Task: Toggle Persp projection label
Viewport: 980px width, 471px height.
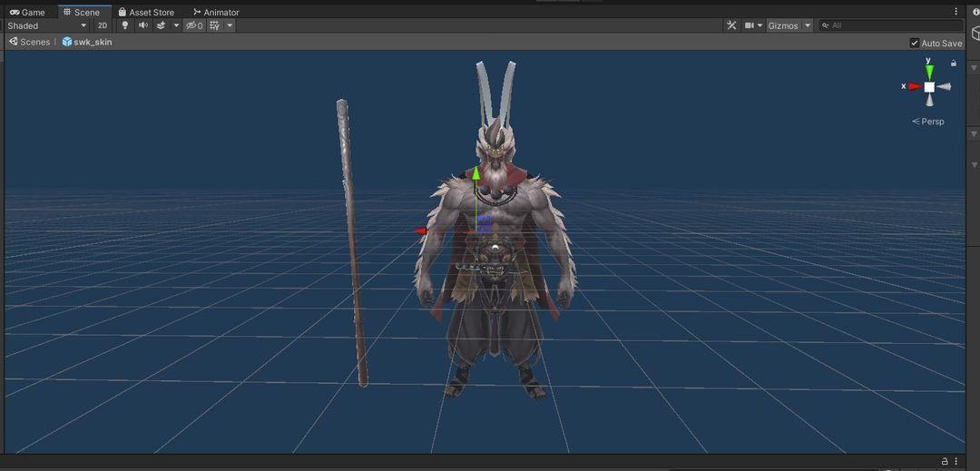Action: click(928, 122)
